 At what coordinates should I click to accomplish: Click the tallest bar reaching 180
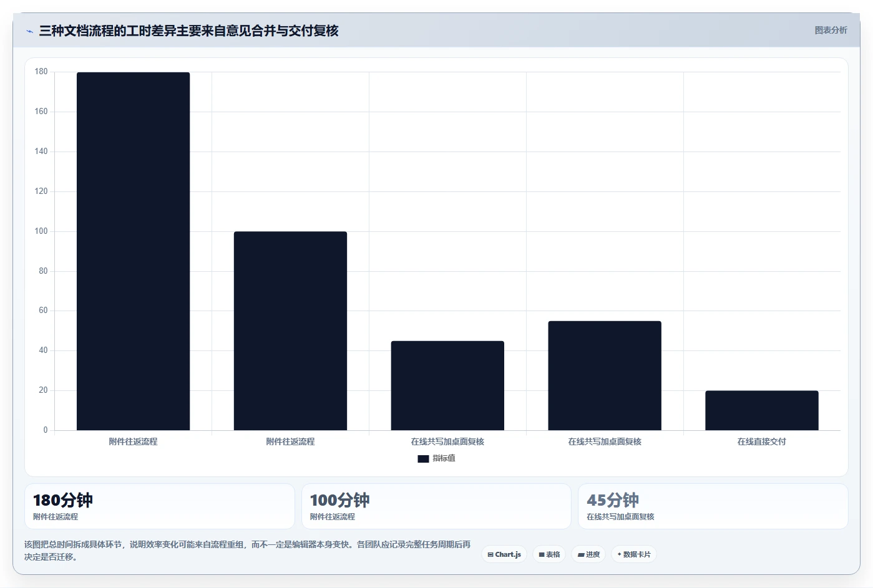tap(133, 251)
